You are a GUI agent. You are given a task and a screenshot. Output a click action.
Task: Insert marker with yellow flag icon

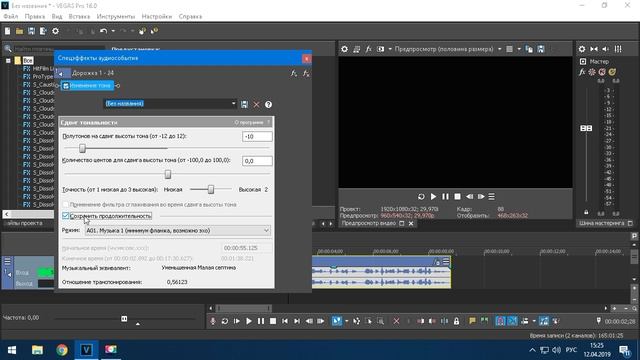point(472,321)
